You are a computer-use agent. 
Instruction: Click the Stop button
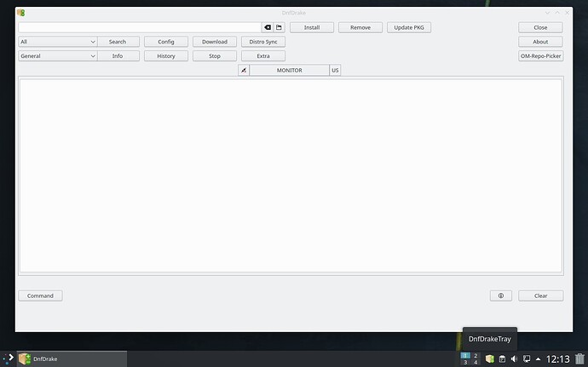[215, 56]
